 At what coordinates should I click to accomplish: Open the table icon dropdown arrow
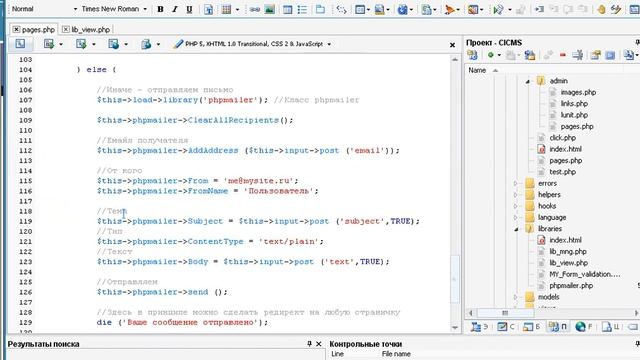pos(237,9)
